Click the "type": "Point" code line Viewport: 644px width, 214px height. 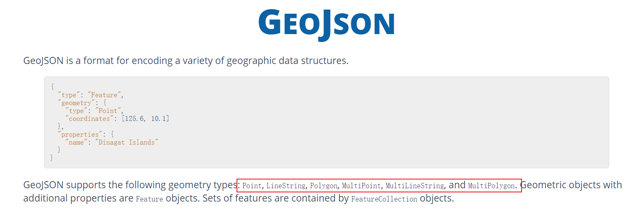pyautogui.click(x=95, y=111)
